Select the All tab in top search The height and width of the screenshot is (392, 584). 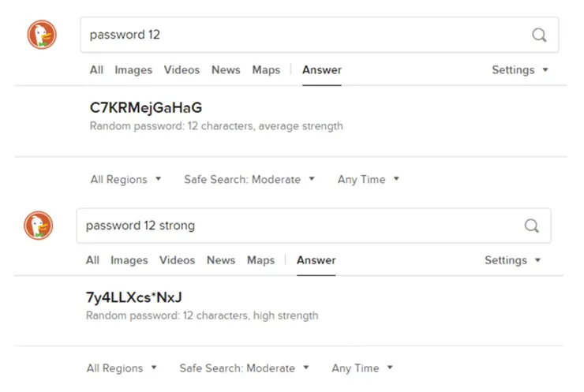pyautogui.click(x=96, y=70)
